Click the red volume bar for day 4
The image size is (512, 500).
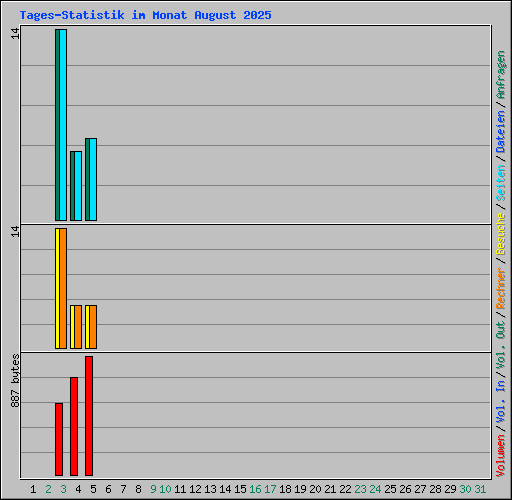click(x=74, y=426)
